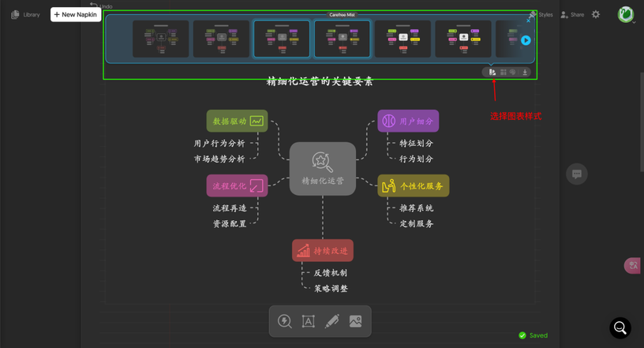The image size is (644, 348).
Task: Click the Share button
Action: click(x=572, y=15)
